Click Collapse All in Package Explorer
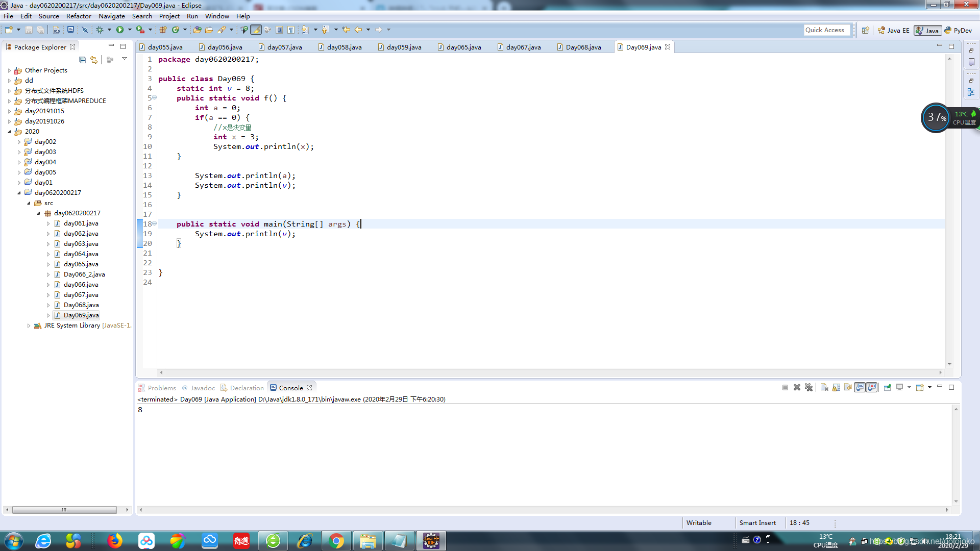This screenshot has height=551, width=980. [x=82, y=60]
